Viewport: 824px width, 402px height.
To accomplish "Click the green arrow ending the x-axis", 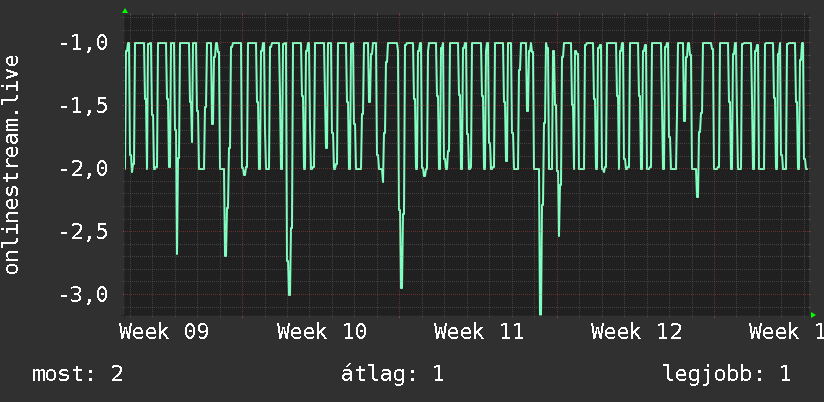I will [813, 315].
